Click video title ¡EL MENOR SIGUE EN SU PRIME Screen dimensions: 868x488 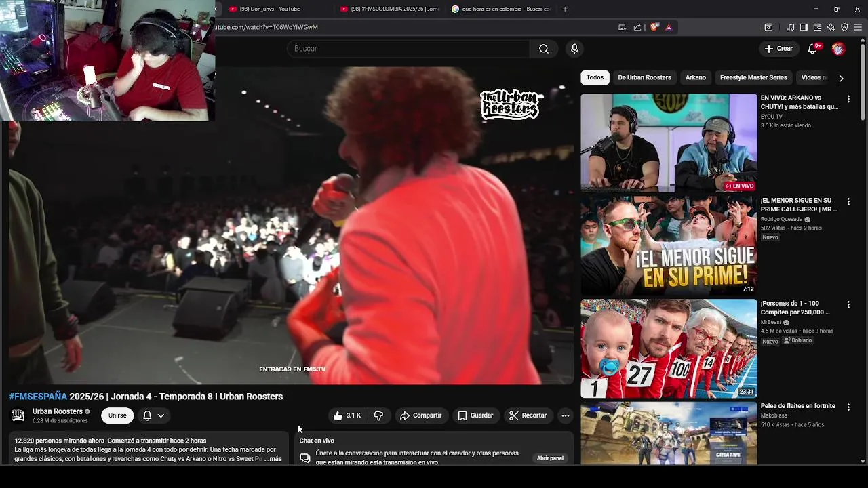[x=799, y=205]
